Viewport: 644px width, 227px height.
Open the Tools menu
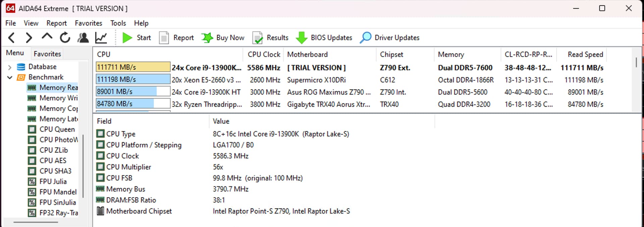118,23
